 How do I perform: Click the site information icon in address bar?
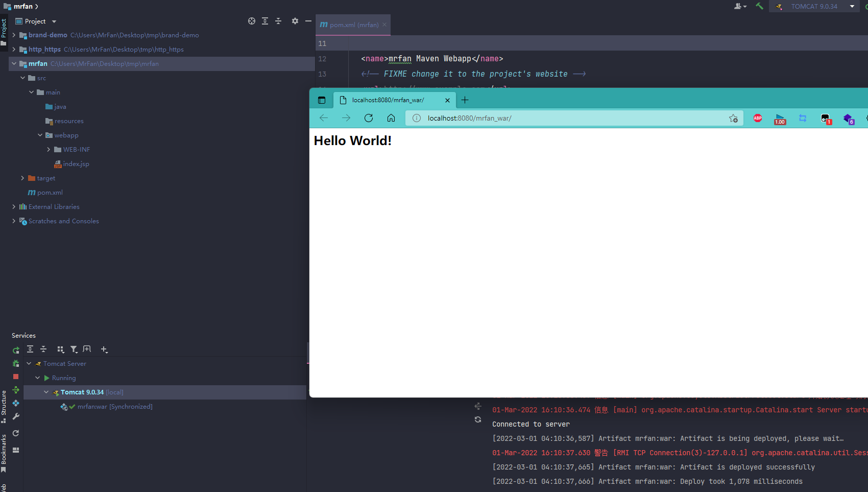click(417, 118)
